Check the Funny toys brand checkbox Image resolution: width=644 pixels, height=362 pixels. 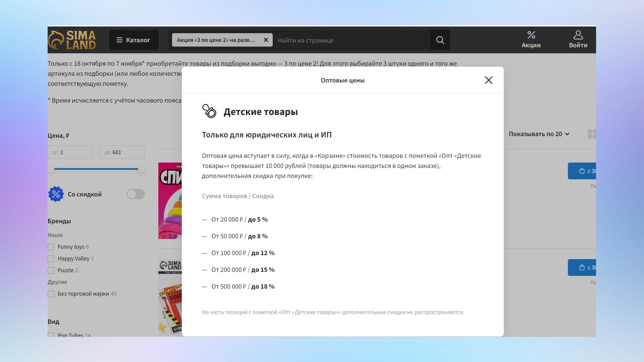pos(51,247)
